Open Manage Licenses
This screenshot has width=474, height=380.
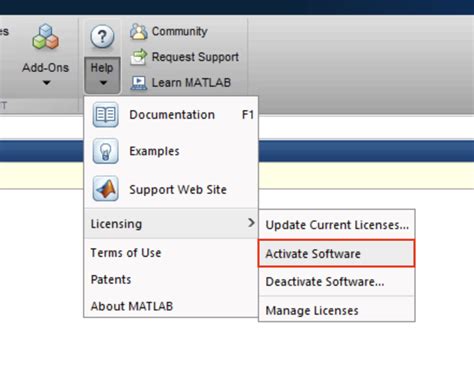(337, 310)
